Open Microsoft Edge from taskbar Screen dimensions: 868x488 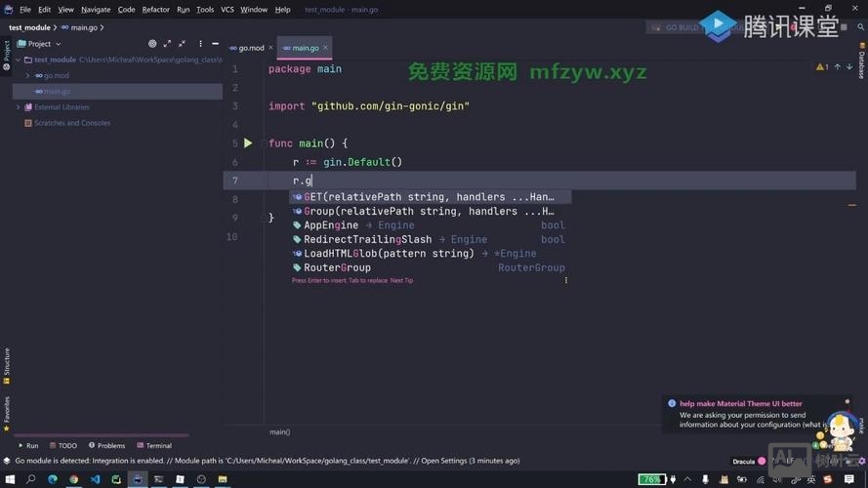pyautogui.click(x=53, y=479)
